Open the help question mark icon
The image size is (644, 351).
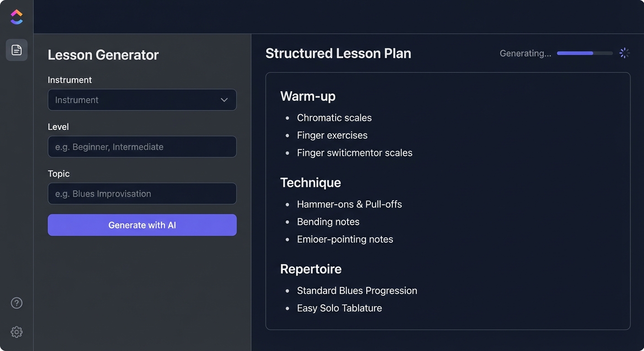coord(16,303)
